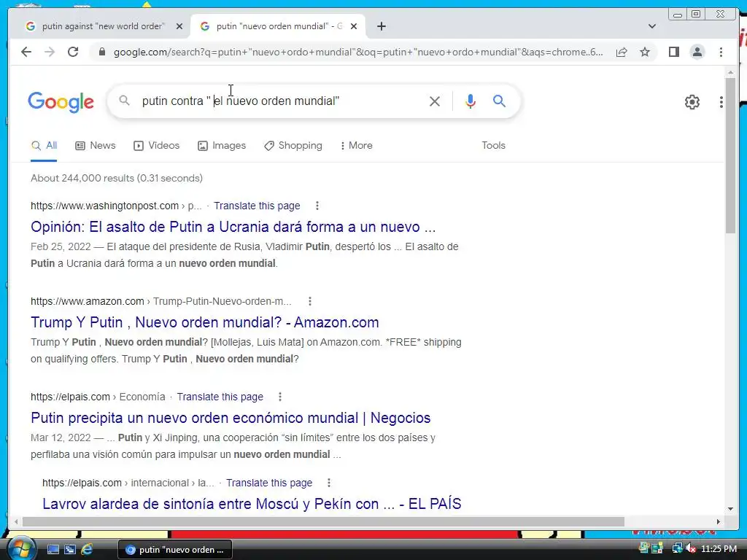Click Switch between windows quick launch icon
The height and width of the screenshot is (560, 747).
click(70, 550)
